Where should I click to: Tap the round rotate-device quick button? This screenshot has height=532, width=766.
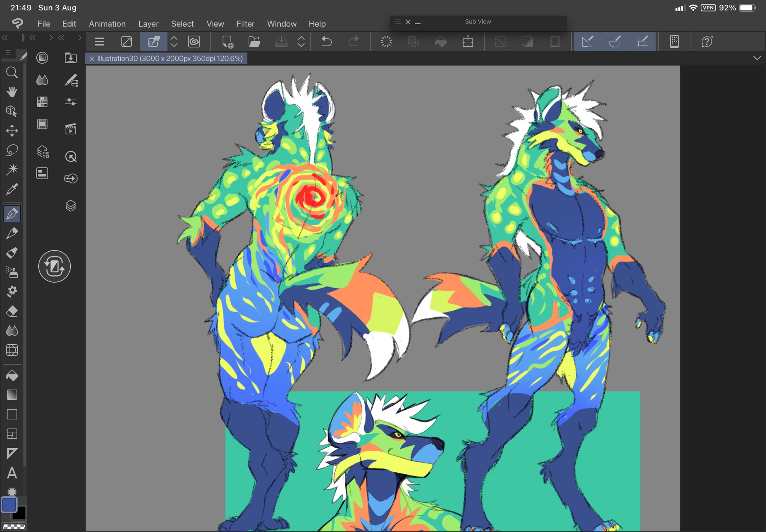pos(54,267)
